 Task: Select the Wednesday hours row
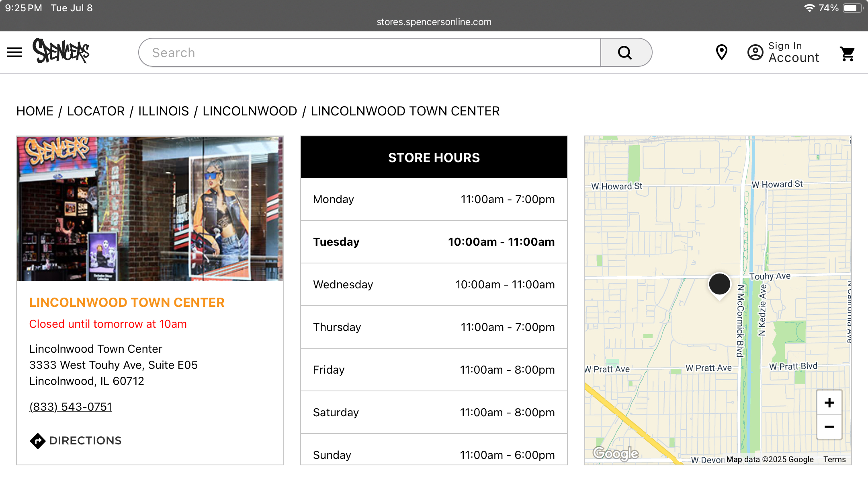[434, 284]
